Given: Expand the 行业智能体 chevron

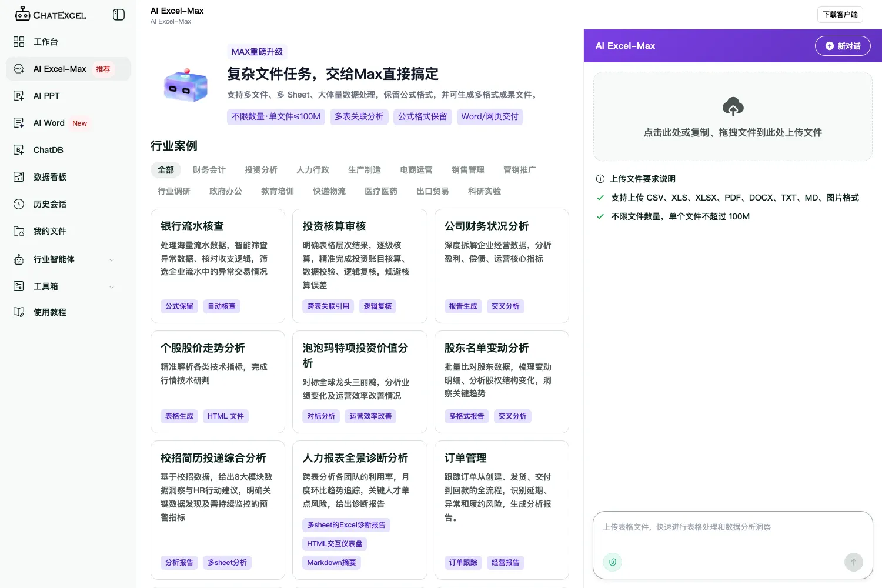Looking at the screenshot, I should coord(112,259).
